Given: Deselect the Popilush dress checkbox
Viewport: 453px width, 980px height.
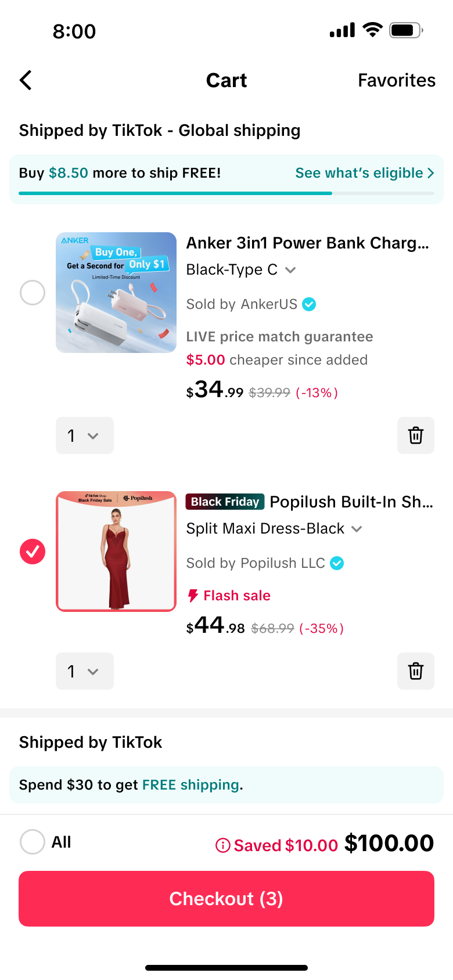Looking at the screenshot, I should [x=33, y=552].
